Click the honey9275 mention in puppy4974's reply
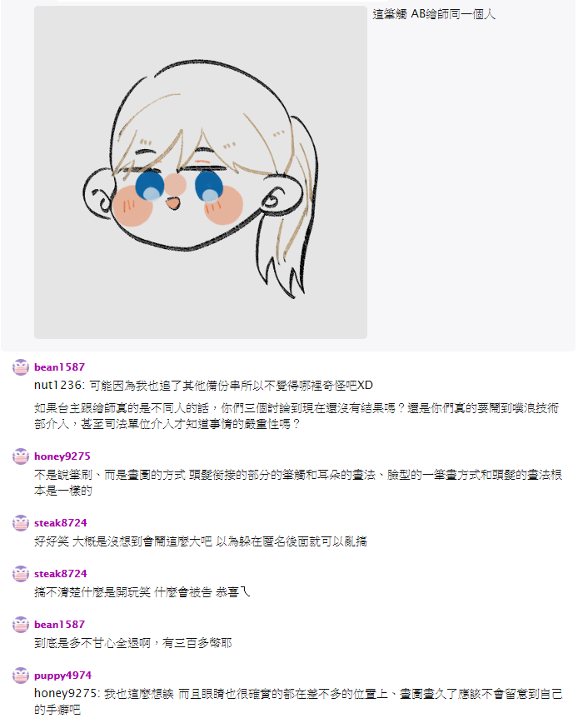The height and width of the screenshot is (728, 578). (x=67, y=694)
